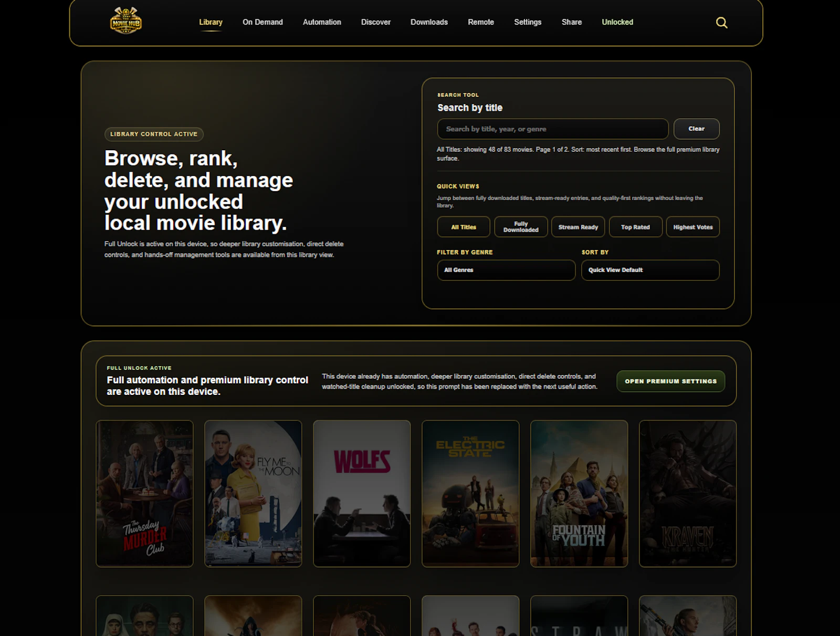Clear the search field with Clear button

point(696,129)
